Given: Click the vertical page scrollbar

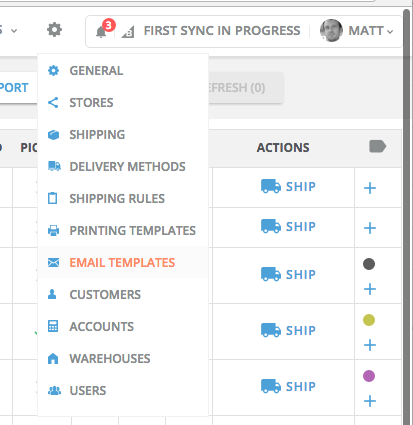Looking at the screenshot, I should click(406, 217).
